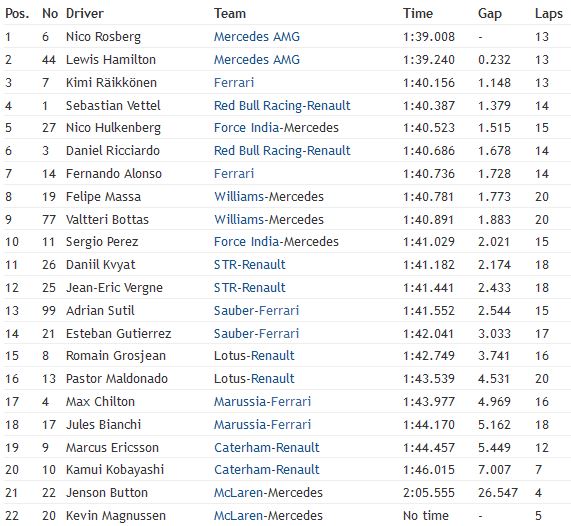The image size is (571, 526).
Task: Open Mercedes AMG link in Nico Rosberg row
Action: pyautogui.click(x=257, y=37)
